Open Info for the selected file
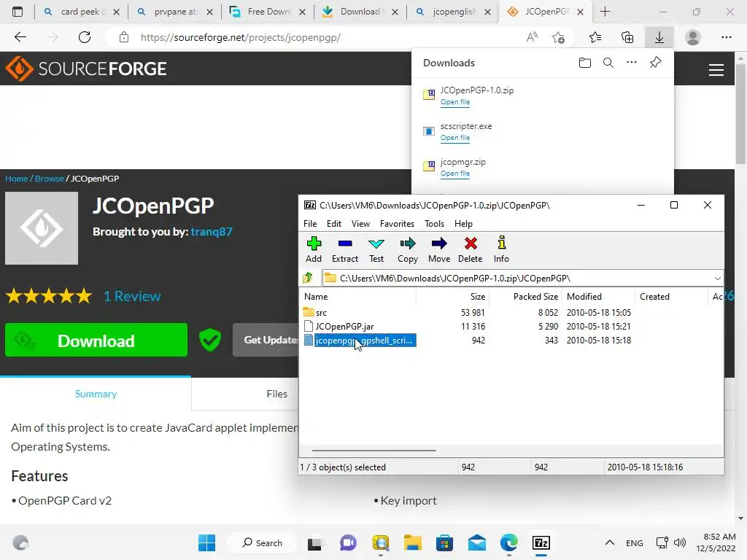 501,249
